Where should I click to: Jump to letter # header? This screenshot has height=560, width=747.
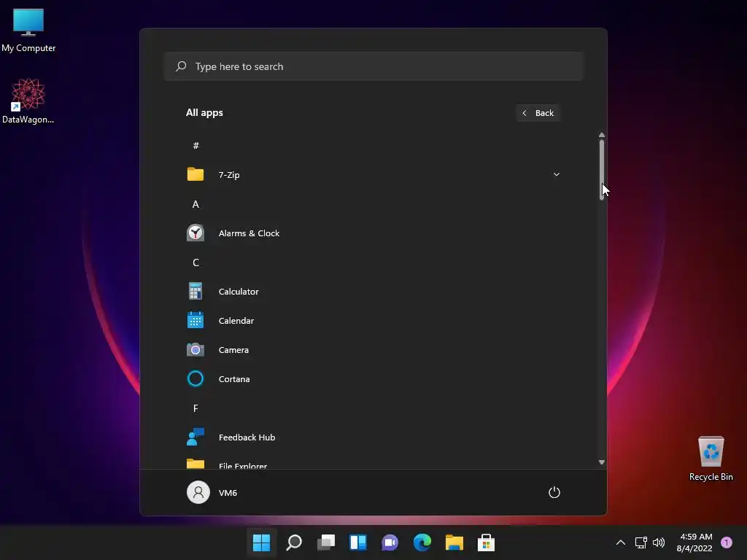(196, 145)
